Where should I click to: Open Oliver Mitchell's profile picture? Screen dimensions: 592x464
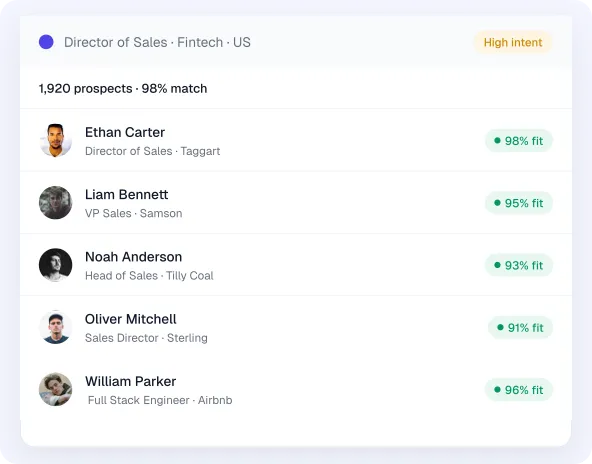tap(56, 327)
